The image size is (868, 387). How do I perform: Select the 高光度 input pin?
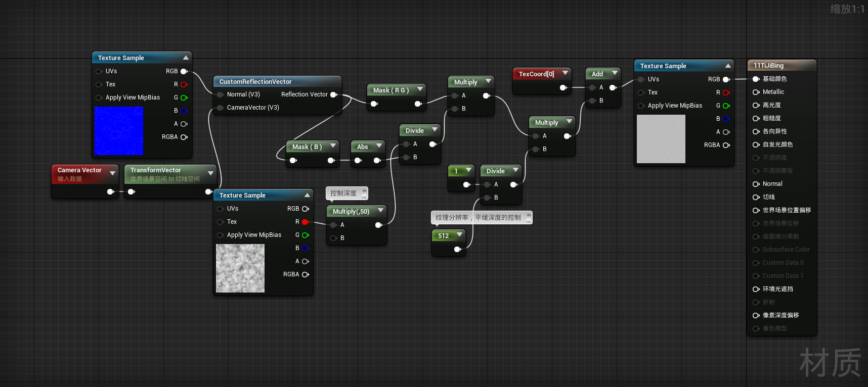[756, 105]
